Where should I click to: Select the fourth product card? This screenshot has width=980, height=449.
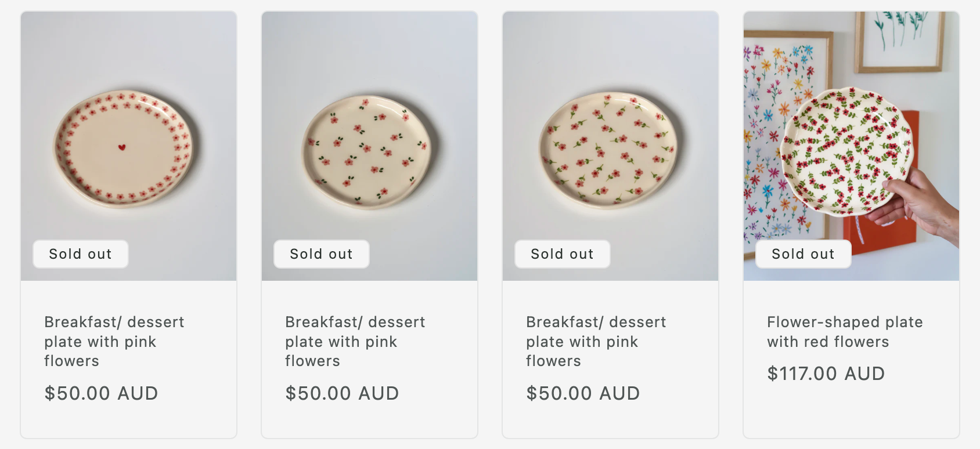tap(851, 223)
